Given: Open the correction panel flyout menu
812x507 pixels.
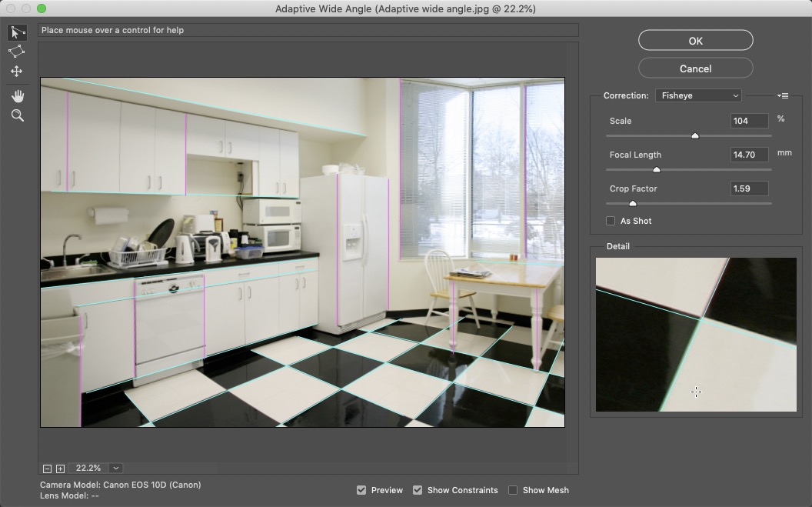Looking at the screenshot, I should [x=783, y=96].
